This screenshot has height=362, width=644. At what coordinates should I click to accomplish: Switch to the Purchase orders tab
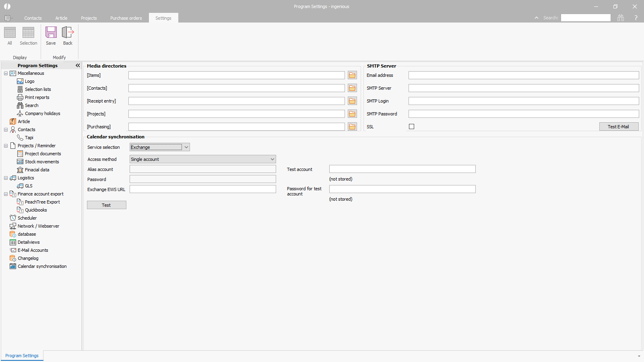tap(126, 18)
